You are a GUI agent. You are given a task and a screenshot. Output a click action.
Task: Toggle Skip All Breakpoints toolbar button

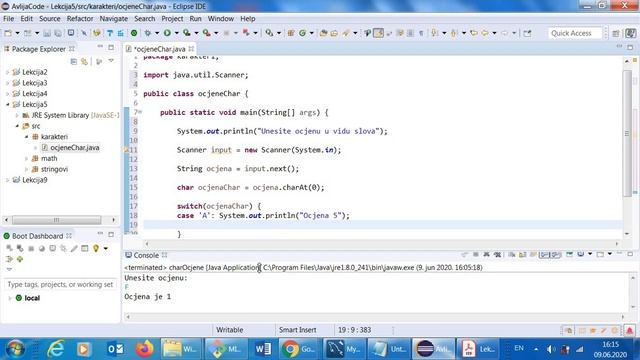(84, 33)
